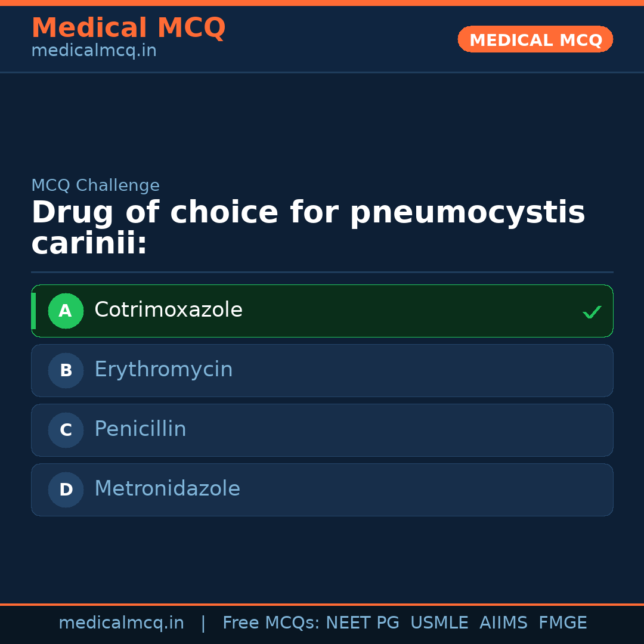Click the Free MCQs footer text
The height and width of the screenshot is (644, 644).
[x=271, y=623]
